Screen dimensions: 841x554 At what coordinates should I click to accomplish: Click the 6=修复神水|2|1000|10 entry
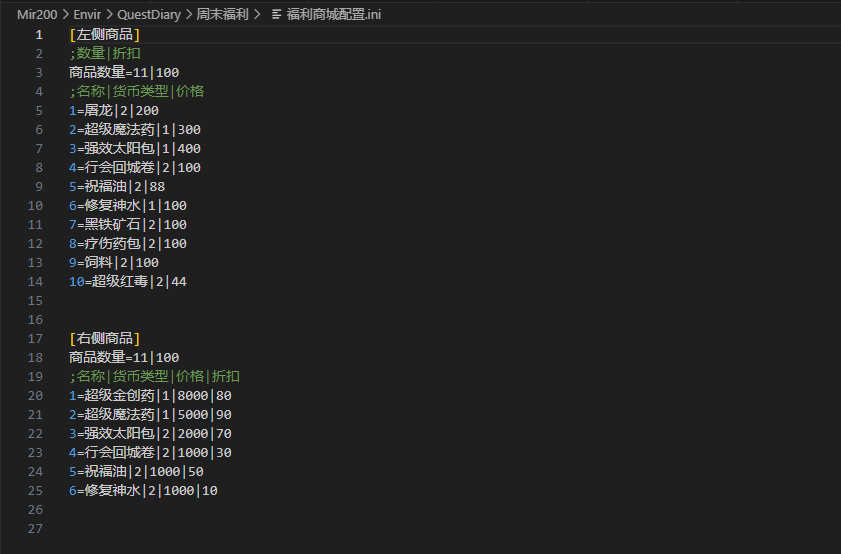point(143,491)
